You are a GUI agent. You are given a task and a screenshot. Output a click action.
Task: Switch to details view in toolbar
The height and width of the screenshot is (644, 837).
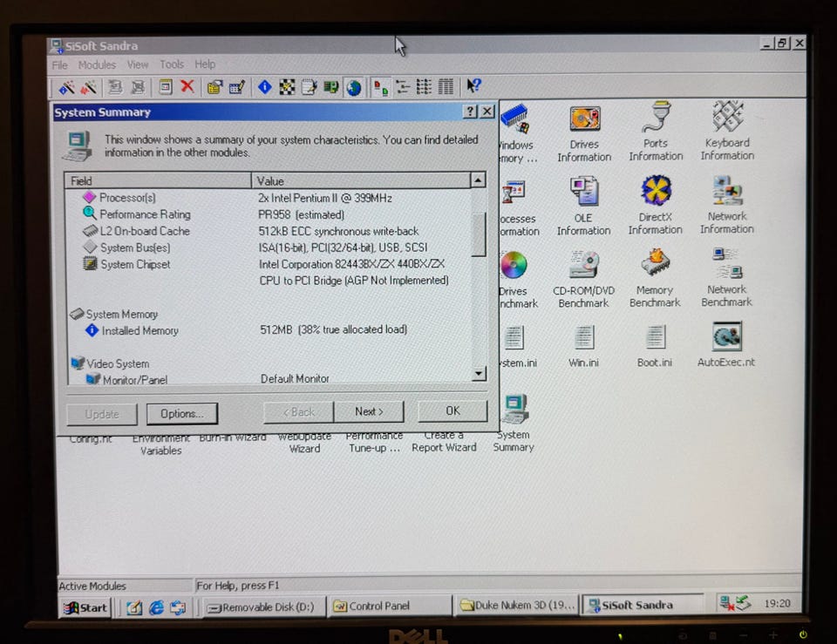coord(446,86)
